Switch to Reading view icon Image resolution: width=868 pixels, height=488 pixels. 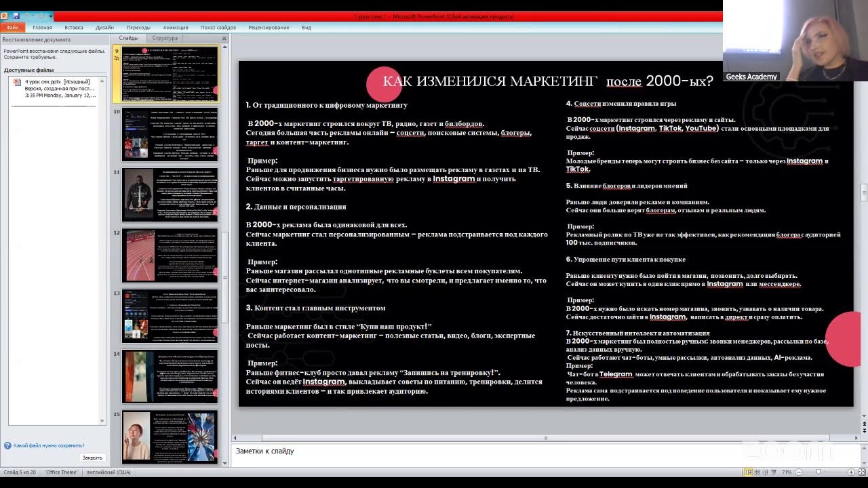coord(766,472)
